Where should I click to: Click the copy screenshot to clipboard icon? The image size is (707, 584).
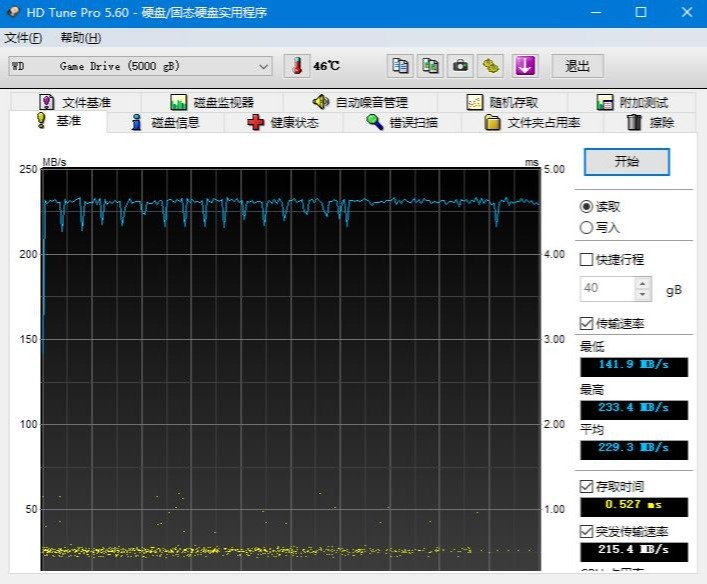[430, 66]
